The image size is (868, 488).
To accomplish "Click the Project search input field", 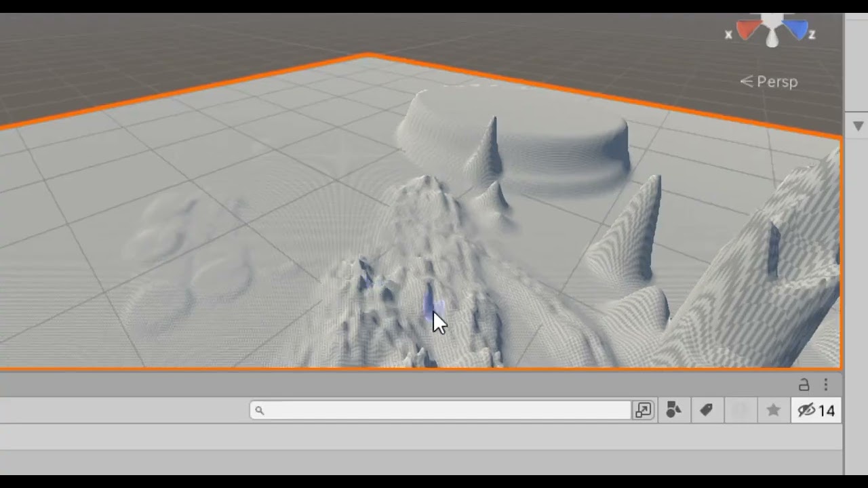I will [x=441, y=410].
